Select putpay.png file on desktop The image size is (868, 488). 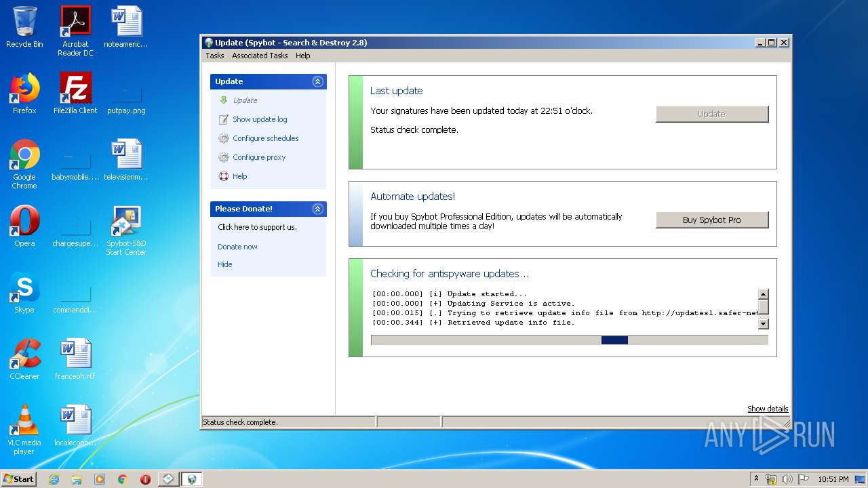[x=126, y=94]
